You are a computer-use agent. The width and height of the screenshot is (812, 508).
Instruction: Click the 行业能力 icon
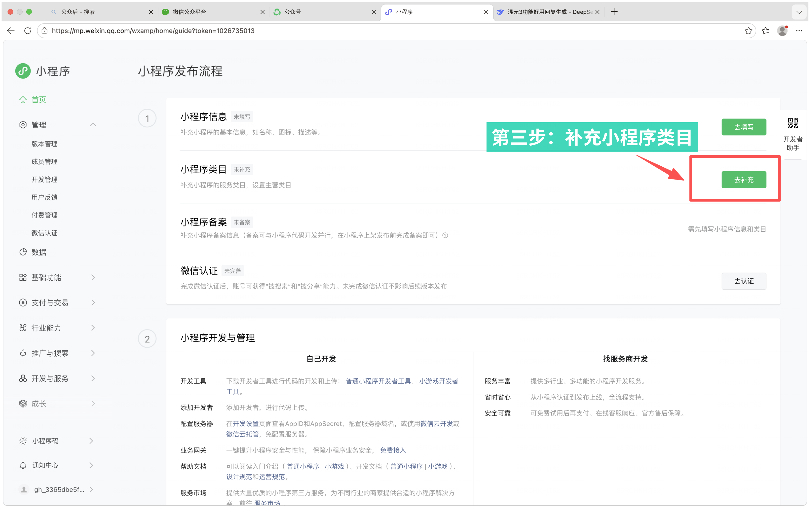[x=23, y=328]
